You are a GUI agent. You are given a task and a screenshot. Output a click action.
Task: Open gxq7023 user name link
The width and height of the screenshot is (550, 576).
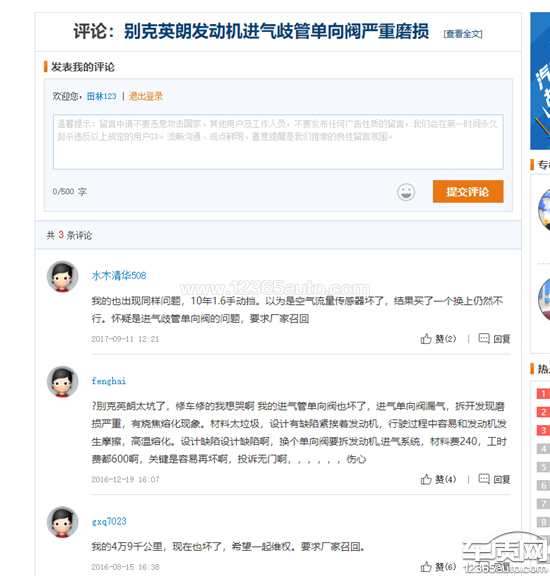(109, 521)
